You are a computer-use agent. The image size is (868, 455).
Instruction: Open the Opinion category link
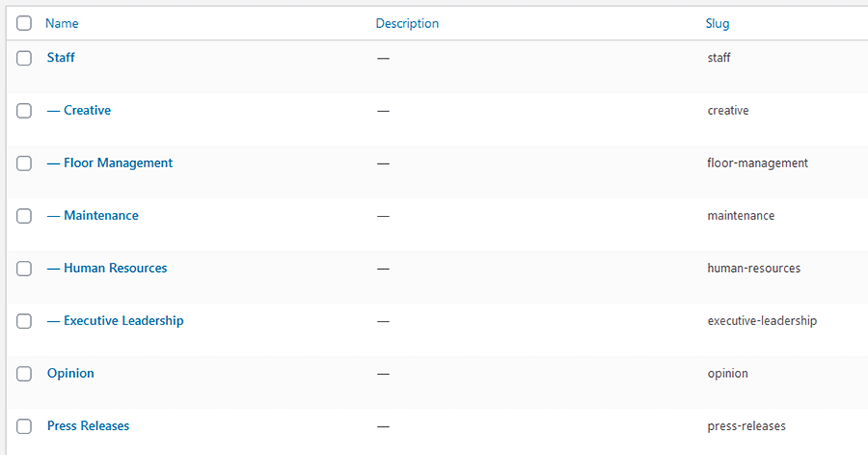click(70, 374)
